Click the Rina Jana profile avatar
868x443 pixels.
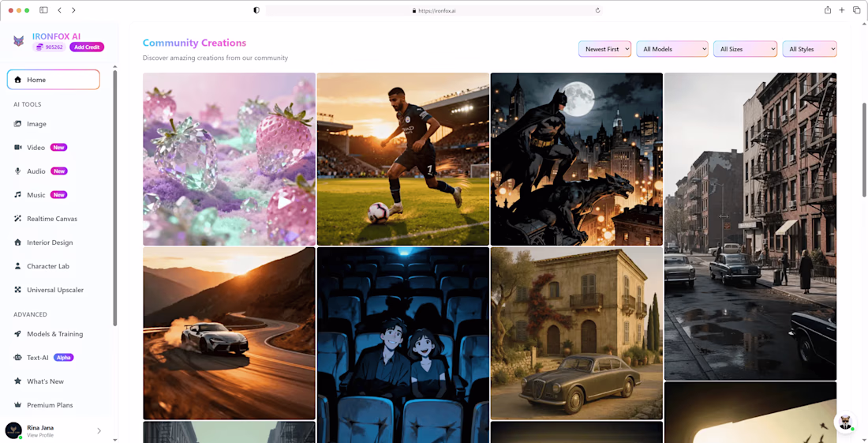(13, 430)
